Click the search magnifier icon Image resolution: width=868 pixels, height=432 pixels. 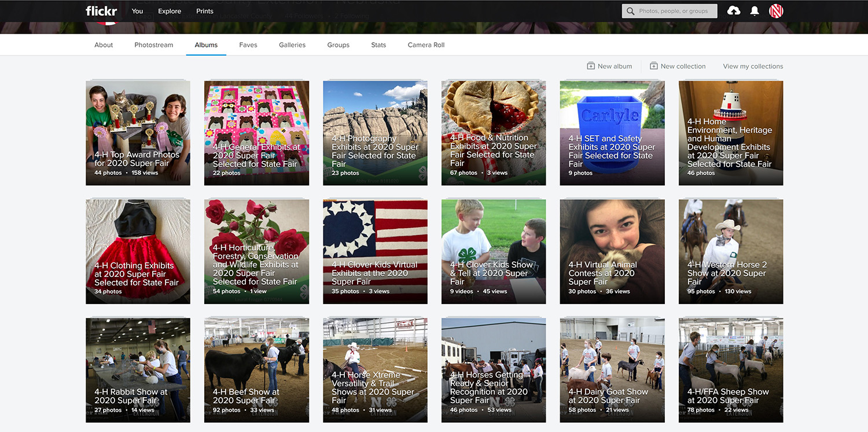pyautogui.click(x=631, y=11)
